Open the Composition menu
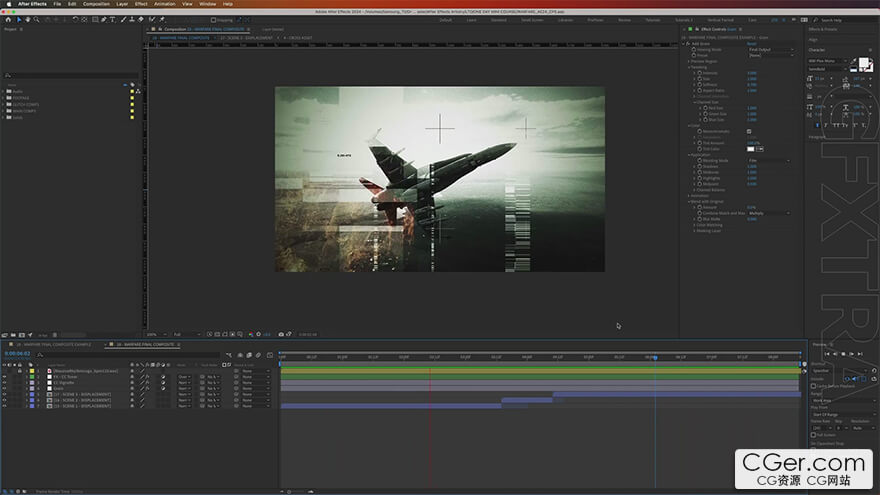 96,4
